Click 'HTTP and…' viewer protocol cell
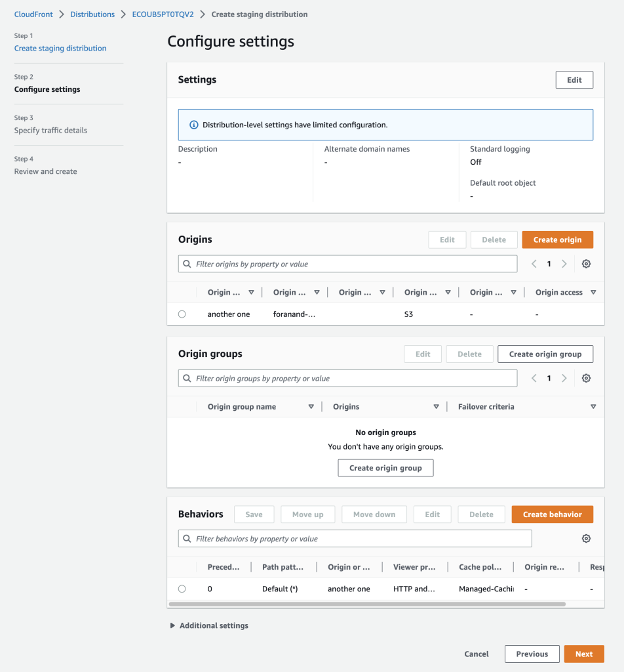 coord(414,589)
